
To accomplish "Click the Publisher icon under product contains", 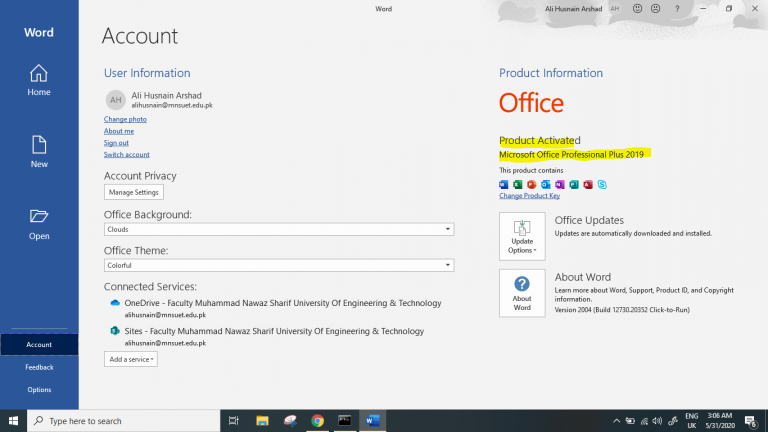I will 574,184.
